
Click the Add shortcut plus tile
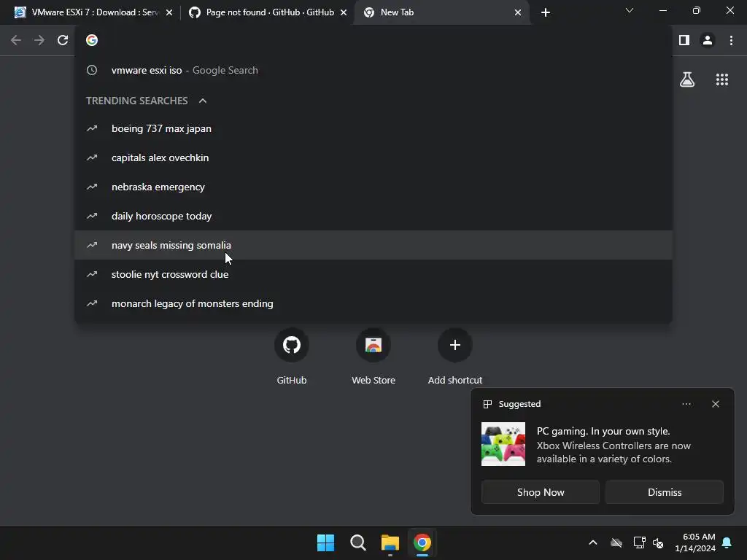pos(455,356)
